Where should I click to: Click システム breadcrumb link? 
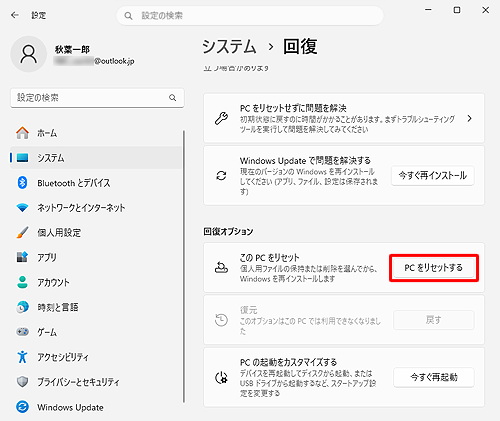[229, 46]
